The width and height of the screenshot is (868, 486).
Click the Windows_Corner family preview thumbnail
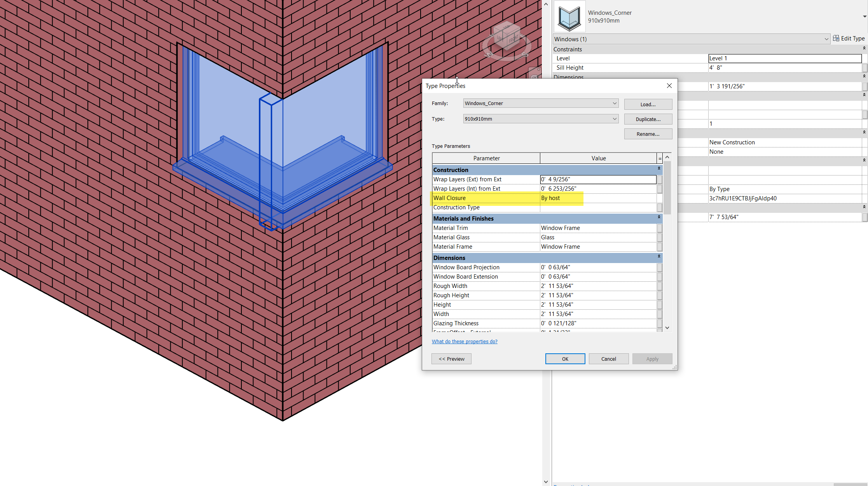(569, 17)
